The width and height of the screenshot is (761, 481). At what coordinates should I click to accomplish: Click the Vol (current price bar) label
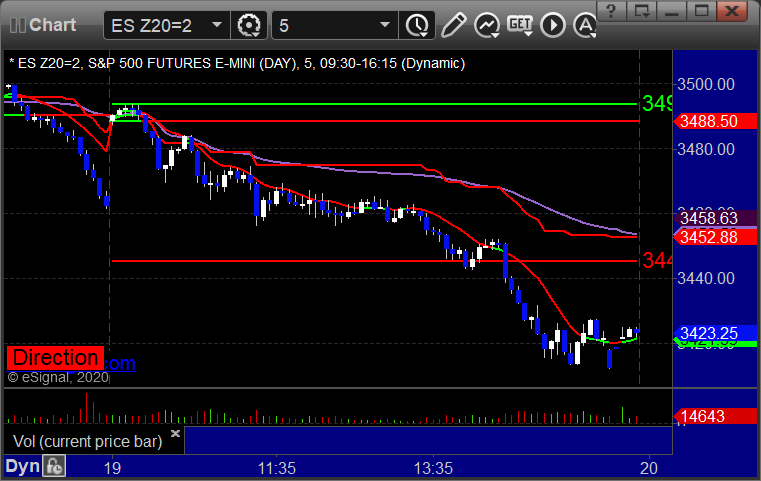[87, 441]
